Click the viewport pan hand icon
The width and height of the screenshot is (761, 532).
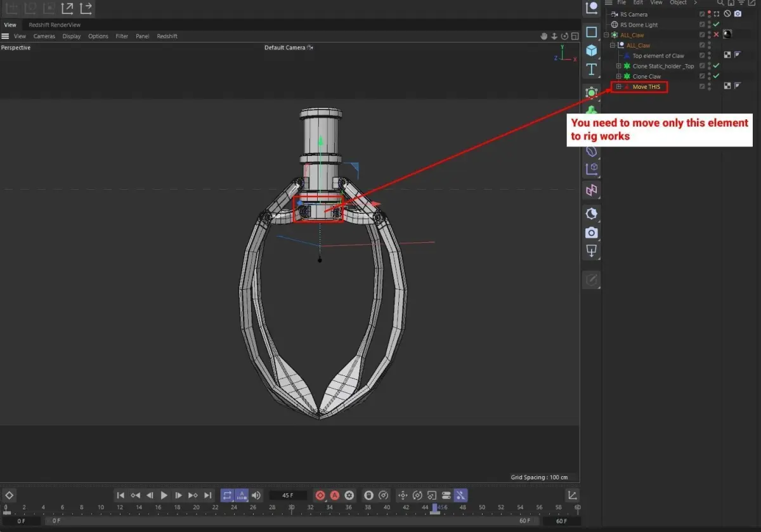544,36
